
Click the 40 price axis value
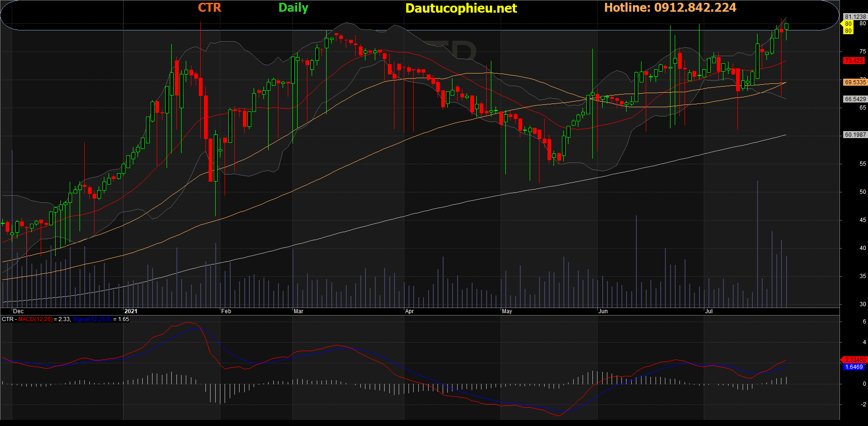(x=862, y=248)
